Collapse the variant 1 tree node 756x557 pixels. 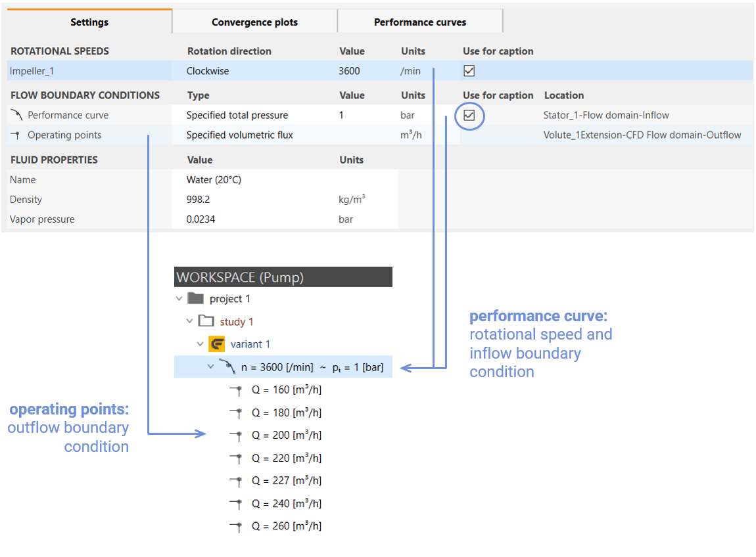pos(200,344)
